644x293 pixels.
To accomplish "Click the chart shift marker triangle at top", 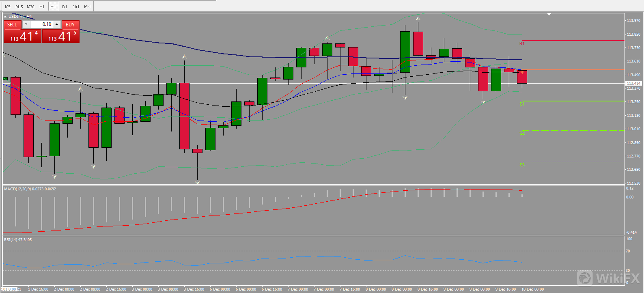I will click(549, 14).
